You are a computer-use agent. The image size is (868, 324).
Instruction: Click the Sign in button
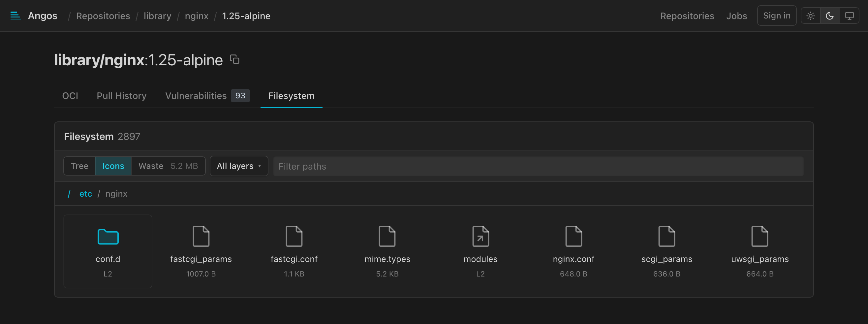pos(777,16)
